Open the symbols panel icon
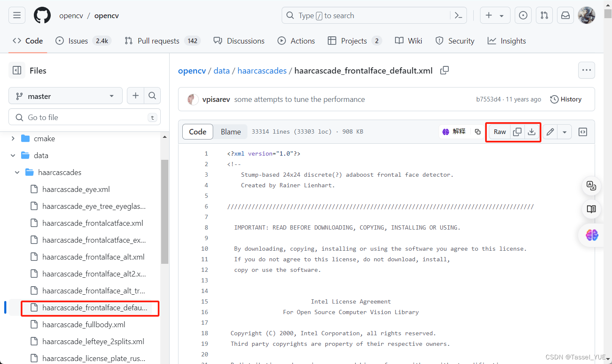The width and height of the screenshot is (612, 364). [x=583, y=132]
